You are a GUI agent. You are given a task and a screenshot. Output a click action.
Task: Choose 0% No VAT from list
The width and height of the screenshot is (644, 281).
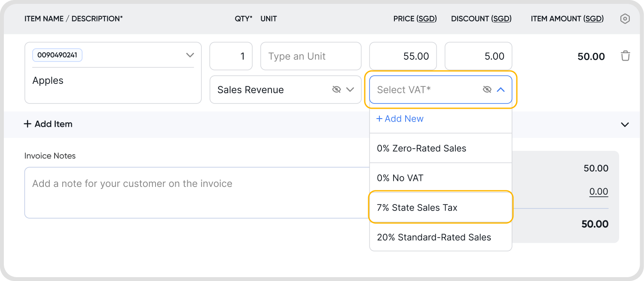(400, 178)
